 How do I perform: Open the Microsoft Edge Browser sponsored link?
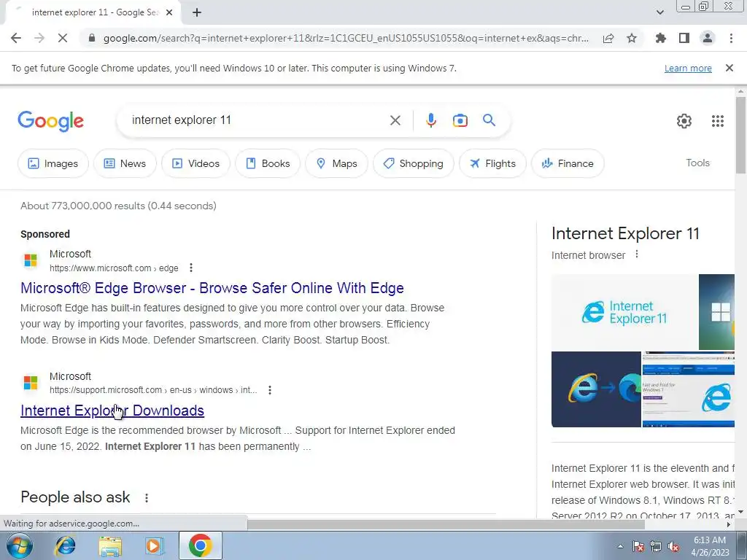pos(212,288)
